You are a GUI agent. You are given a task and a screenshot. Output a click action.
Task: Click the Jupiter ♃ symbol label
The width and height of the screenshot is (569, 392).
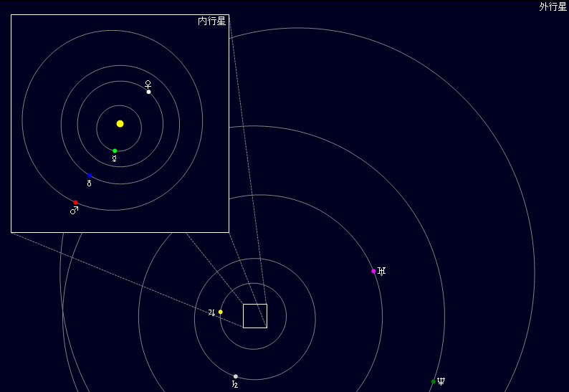(x=211, y=312)
